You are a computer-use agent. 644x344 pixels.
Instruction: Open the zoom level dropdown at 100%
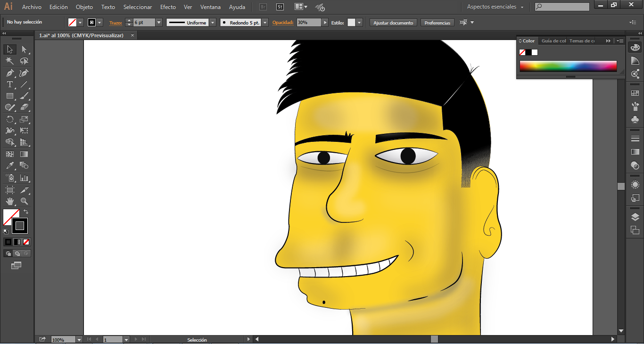[79, 339]
